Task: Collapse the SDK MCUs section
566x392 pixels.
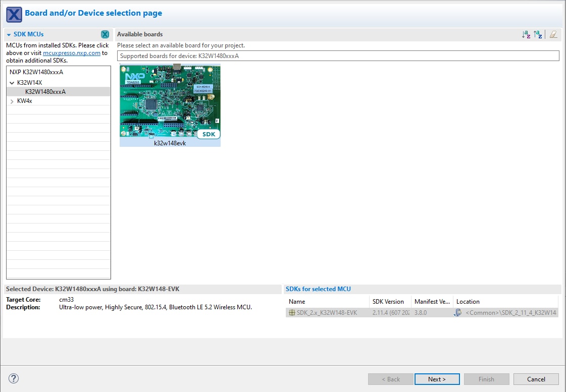Action: (9, 34)
